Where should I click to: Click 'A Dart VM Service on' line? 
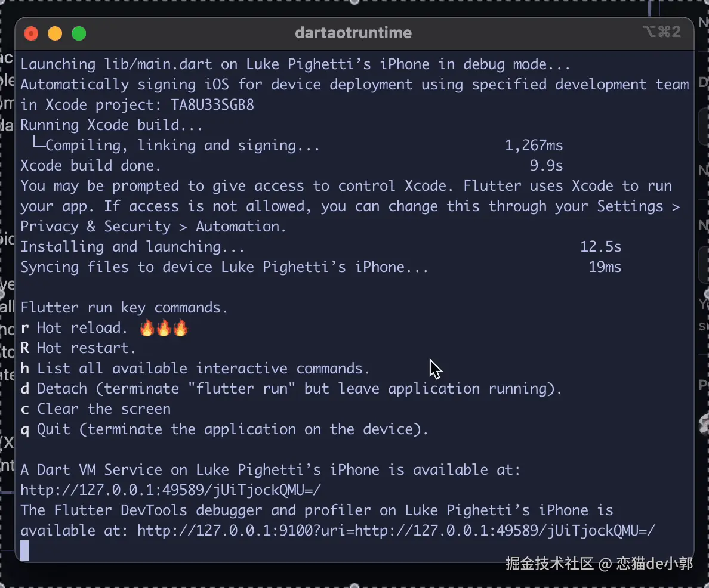[x=270, y=469]
